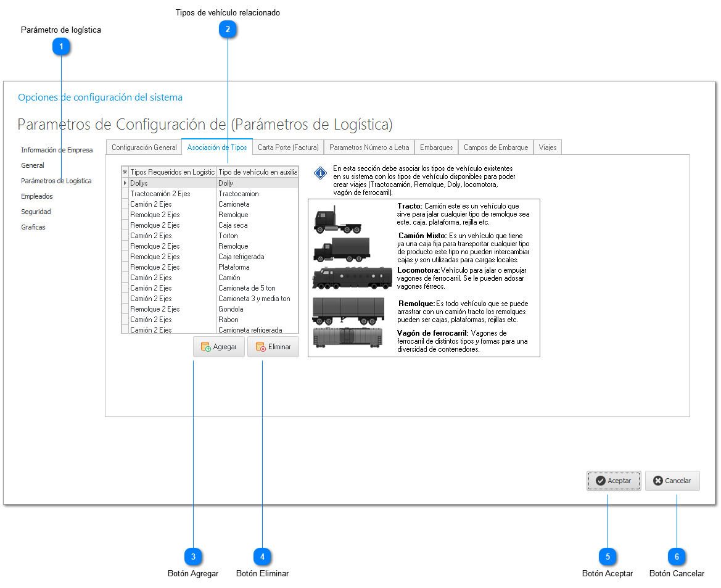Select the Camioneta cell
The height and width of the screenshot is (588, 721).
pos(258,204)
